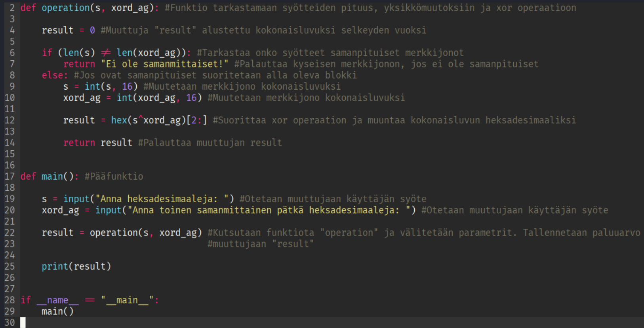Click the not-equal operator in the if condition
The image size is (644, 328).
106,53
